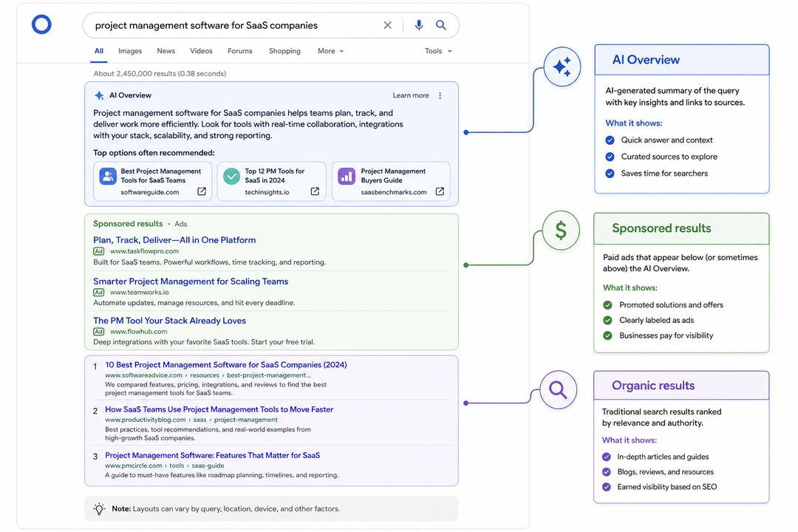Click the saasbenchmarks.com bar chart icon

(347, 176)
